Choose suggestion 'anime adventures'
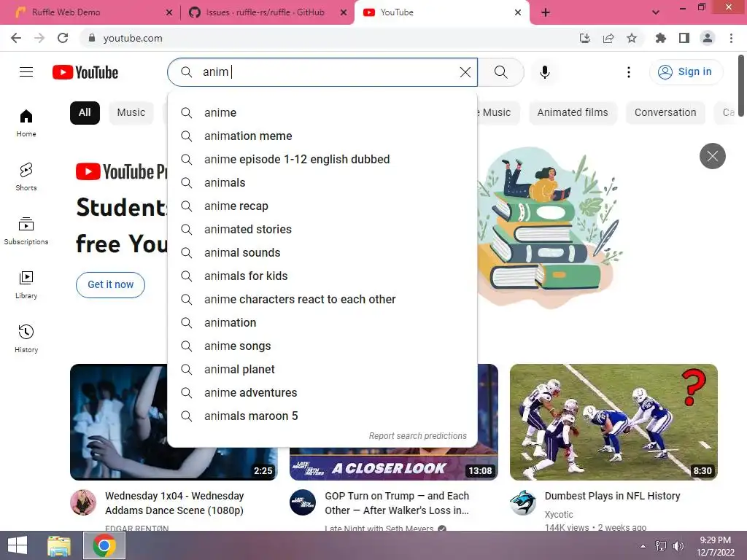This screenshot has width=747, height=560. pos(322,393)
